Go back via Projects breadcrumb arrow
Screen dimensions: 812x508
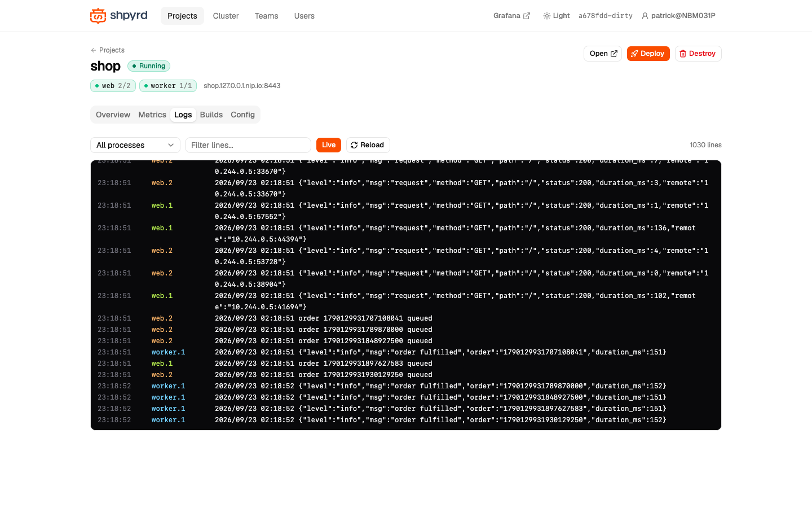[107, 50]
